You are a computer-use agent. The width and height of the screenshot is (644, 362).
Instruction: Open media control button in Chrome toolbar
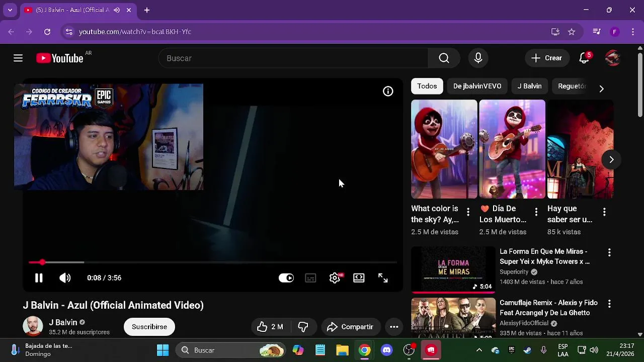click(x=597, y=32)
